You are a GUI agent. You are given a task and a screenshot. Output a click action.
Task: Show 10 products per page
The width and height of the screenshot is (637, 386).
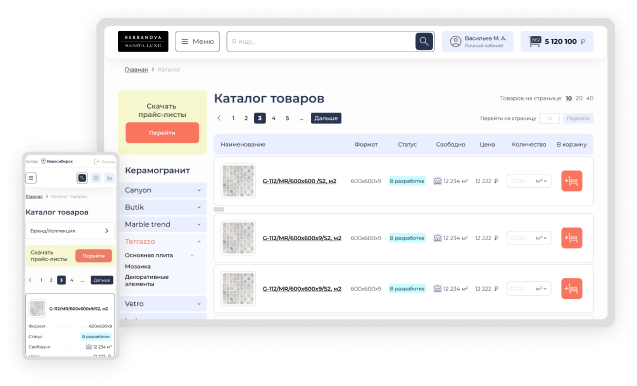pyautogui.click(x=569, y=98)
